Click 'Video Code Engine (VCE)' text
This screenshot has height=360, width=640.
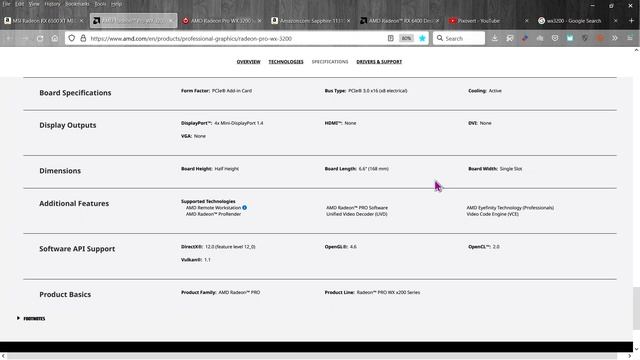pyautogui.click(x=493, y=214)
